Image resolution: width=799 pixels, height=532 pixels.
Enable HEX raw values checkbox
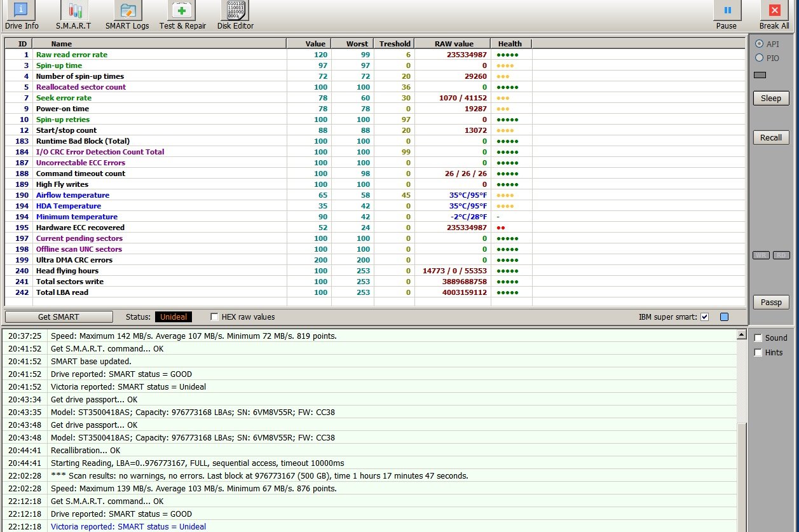pos(215,317)
